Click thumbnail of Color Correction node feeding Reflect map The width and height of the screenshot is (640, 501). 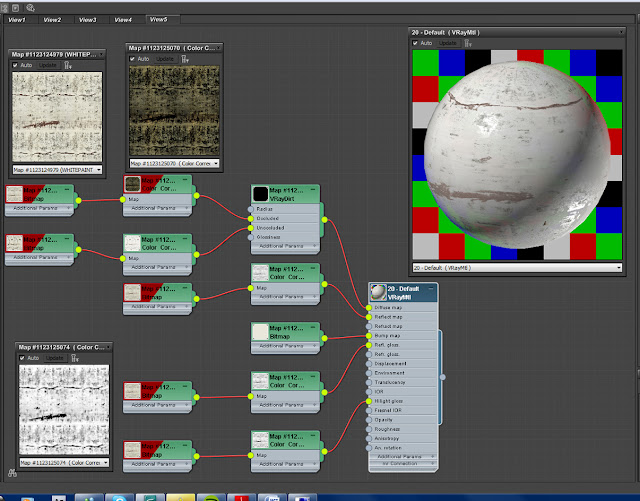point(260,273)
